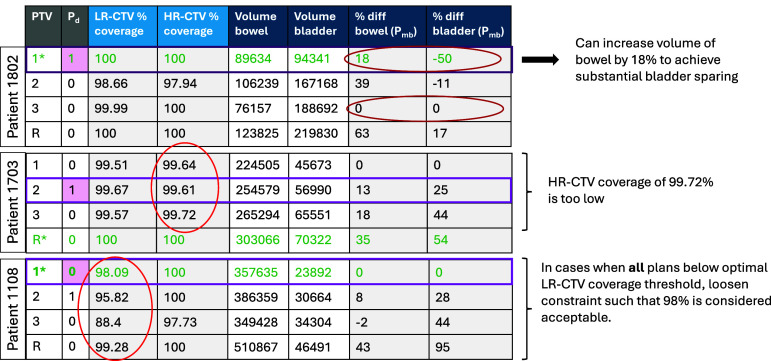Click the 25 bladder difference cell
This screenshot has height=361, width=771.
coord(469,190)
